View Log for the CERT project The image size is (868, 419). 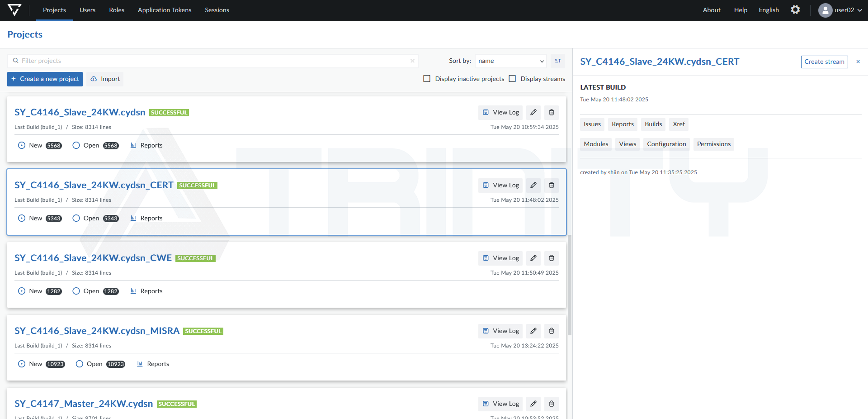[500, 185]
